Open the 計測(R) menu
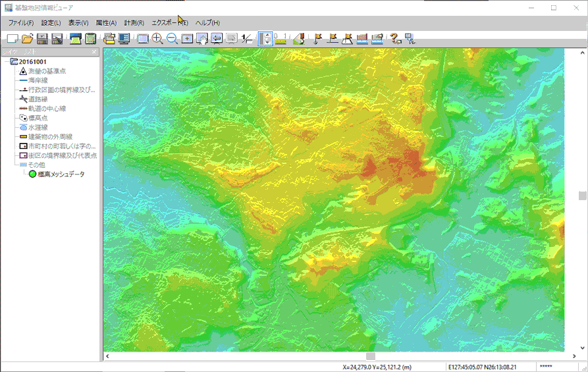The width and height of the screenshot is (588, 372). [x=134, y=23]
